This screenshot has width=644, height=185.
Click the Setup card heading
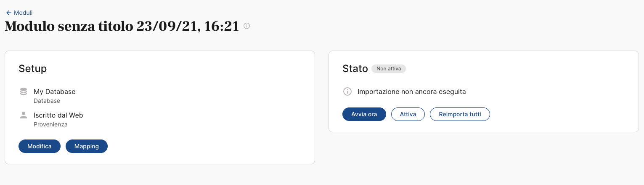[x=32, y=69]
